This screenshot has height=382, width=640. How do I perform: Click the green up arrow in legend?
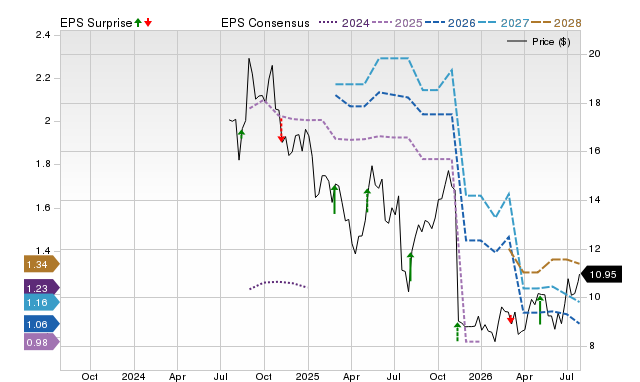coord(138,22)
